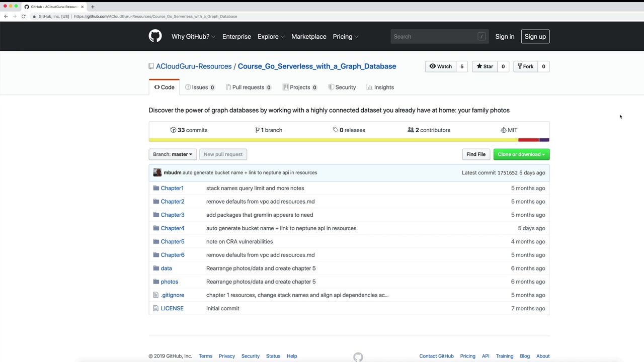Click the LICENSE file icon
The image size is (644, 362).
(x=156, y=308)
